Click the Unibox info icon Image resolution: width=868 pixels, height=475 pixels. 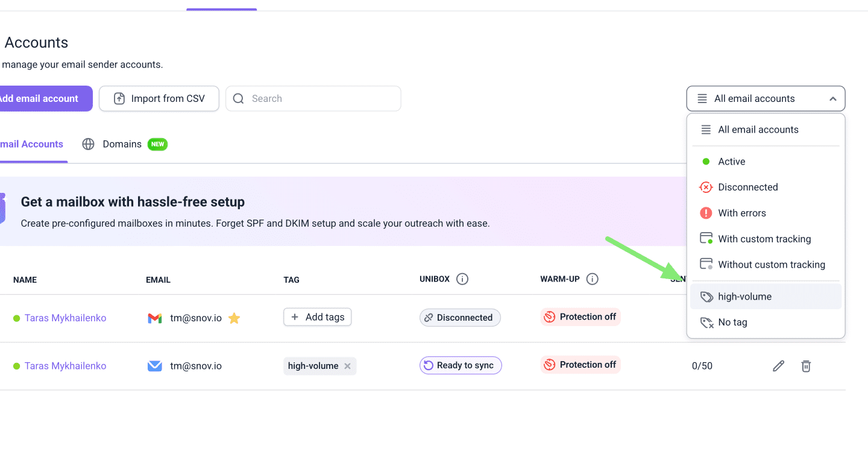tap(462, 279)
